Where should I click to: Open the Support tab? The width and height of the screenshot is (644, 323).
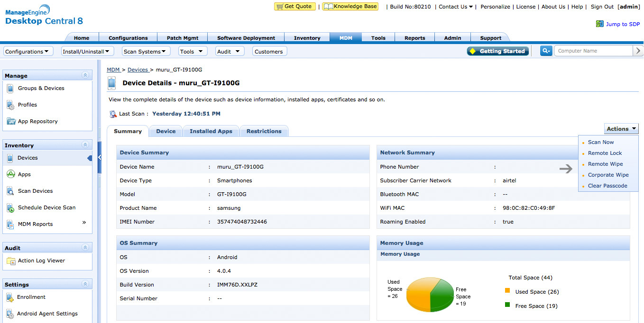490,38
